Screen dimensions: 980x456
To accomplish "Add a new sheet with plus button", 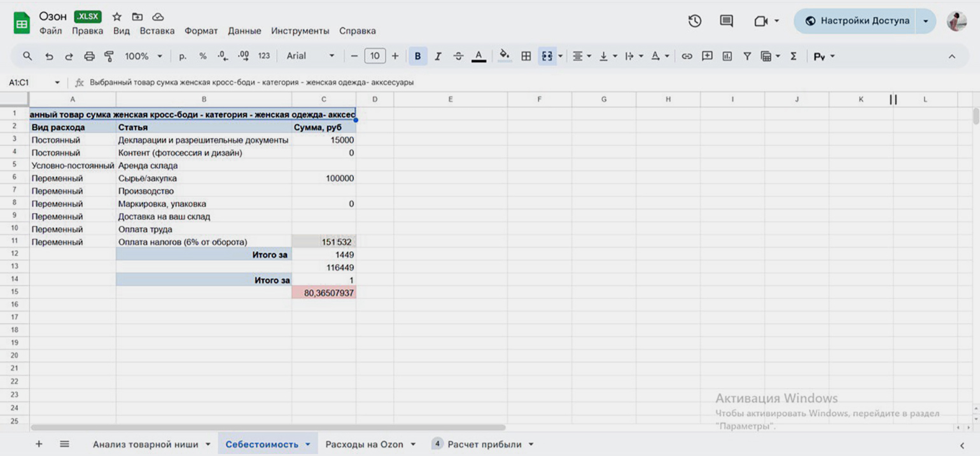I will pyautogui.click(x=39, y=444).
